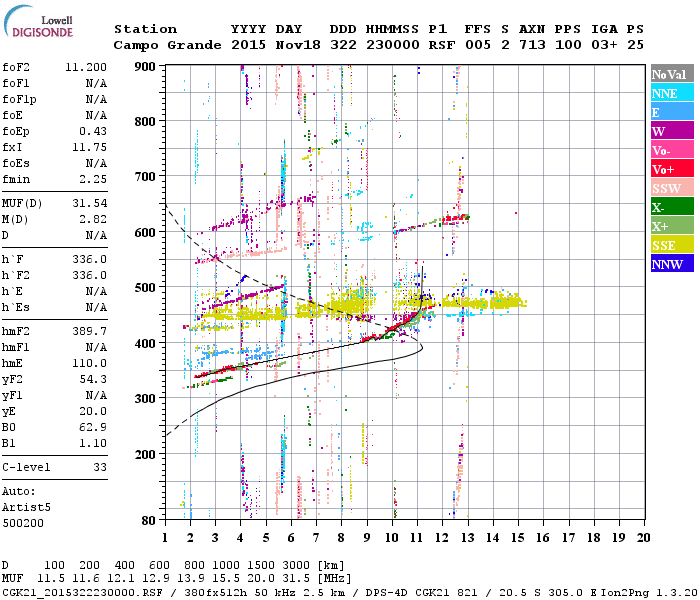Viewport: 700px width, 600px height.
Task: Select the E blue legend swatch
Action: click(x=672, y=112)
